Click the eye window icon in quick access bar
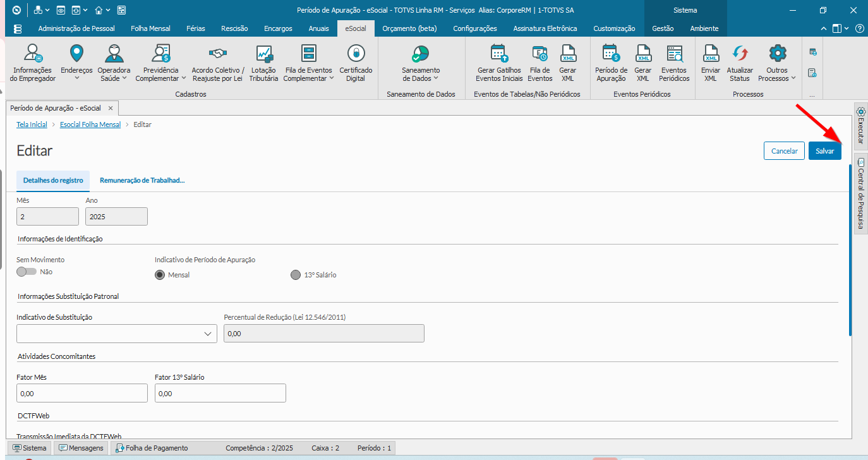Image resolution: width=868 pixels, height=460 pixels. [61, 10]
